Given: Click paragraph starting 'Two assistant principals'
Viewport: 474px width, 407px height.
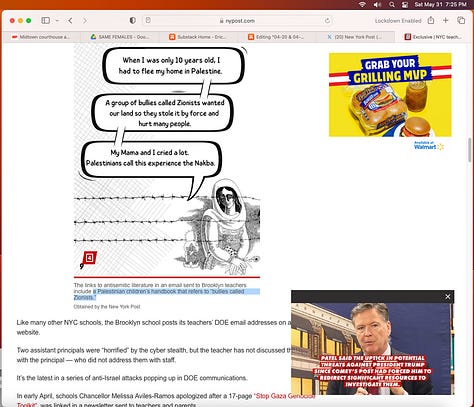Looking at the screenshot, I should 153,355.
